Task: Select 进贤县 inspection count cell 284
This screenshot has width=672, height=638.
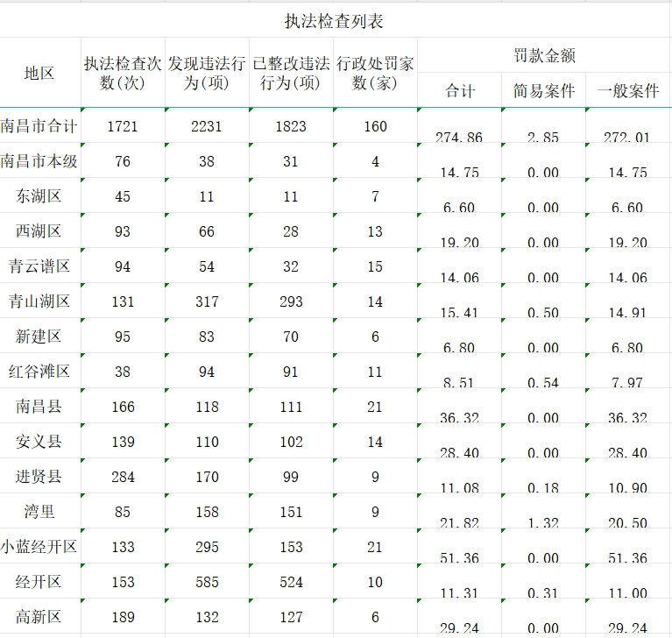Action: pos(123,477)
